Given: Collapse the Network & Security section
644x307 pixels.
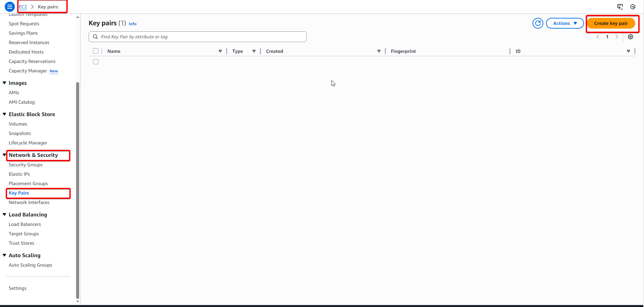Looking at the screenshot, I should (x=4, y=155).
